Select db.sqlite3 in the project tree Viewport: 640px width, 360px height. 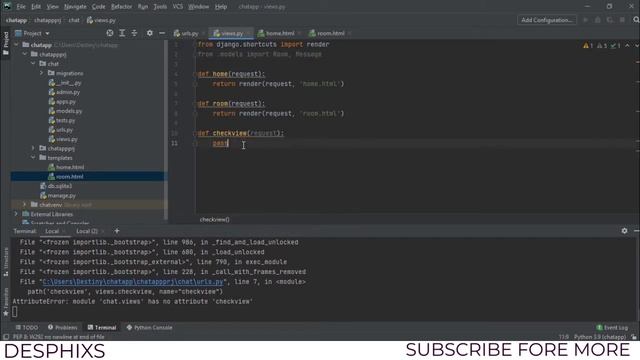56,186
